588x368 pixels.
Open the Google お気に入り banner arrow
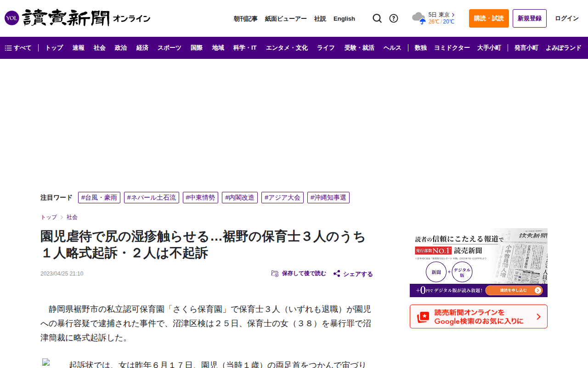point(538,316)
